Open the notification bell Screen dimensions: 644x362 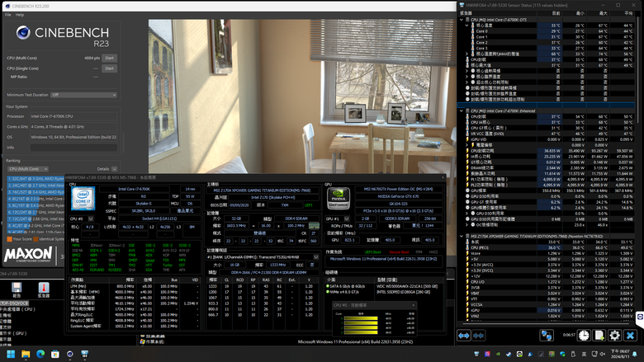635,354
